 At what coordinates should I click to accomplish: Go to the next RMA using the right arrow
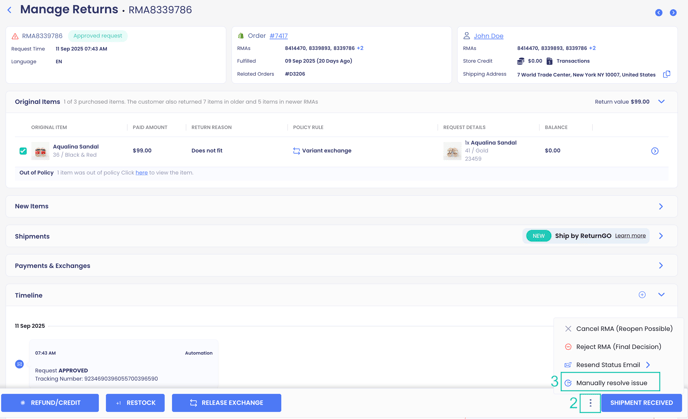(x=673, y=12)
